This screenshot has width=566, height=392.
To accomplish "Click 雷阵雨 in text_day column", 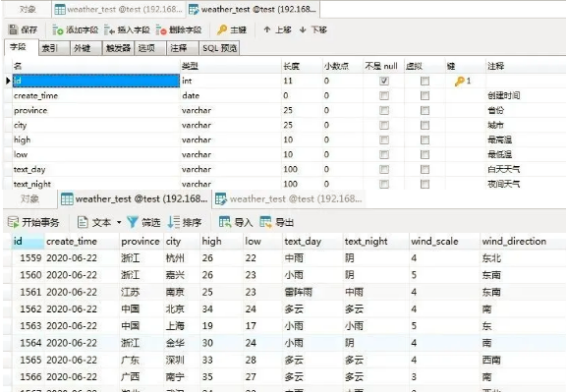I will click(x=298, y=292).
